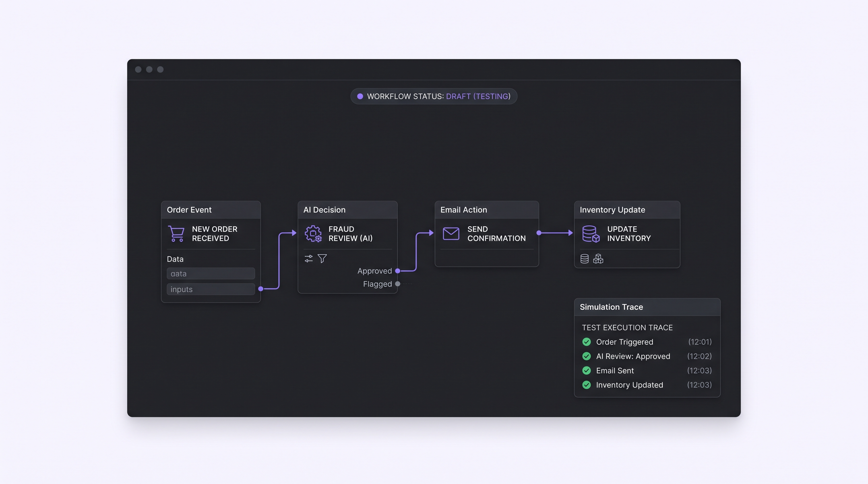The width and height of the screenshot is (868, 484).
Task: Select the AI Decision node header
Action: [x=347, y=210]
